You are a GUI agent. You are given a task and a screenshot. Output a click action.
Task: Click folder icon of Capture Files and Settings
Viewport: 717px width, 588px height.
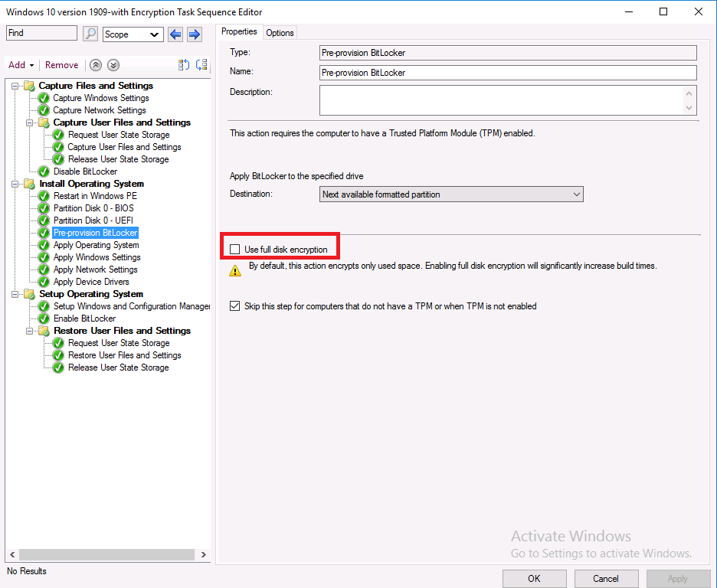coord(29,86)
